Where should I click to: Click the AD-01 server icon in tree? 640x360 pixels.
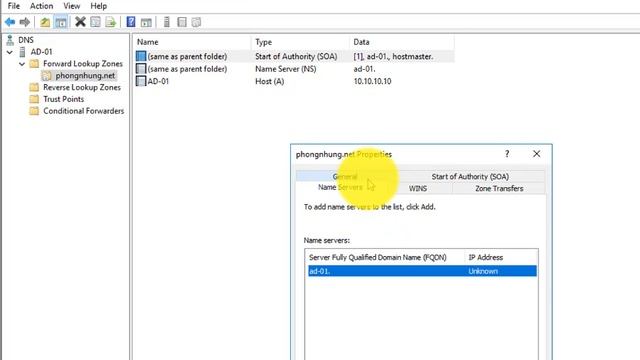(x=22, y=52)
